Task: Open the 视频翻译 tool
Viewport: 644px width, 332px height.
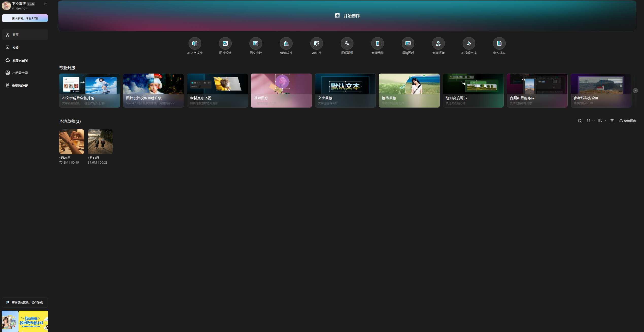Action: click(x=347, y=44)
